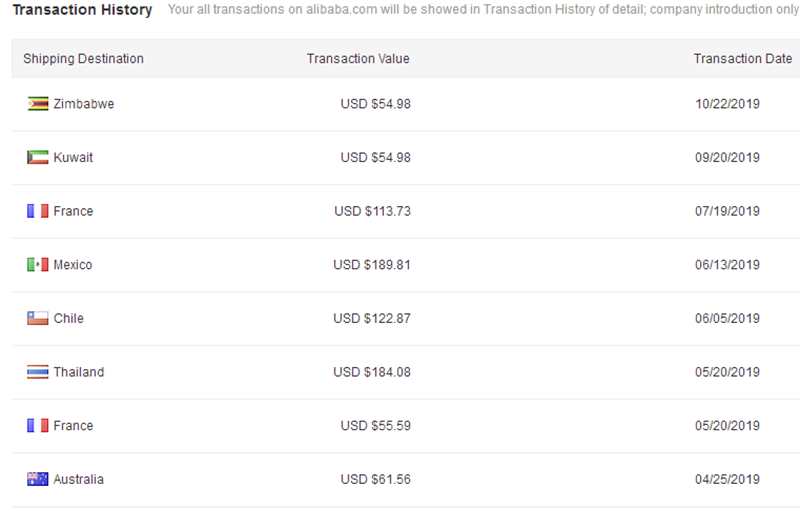Image resolution: width=800 pixels, height=508 pixels.
Task: Click the Transaction Value column header
Action: coord(358,59)
